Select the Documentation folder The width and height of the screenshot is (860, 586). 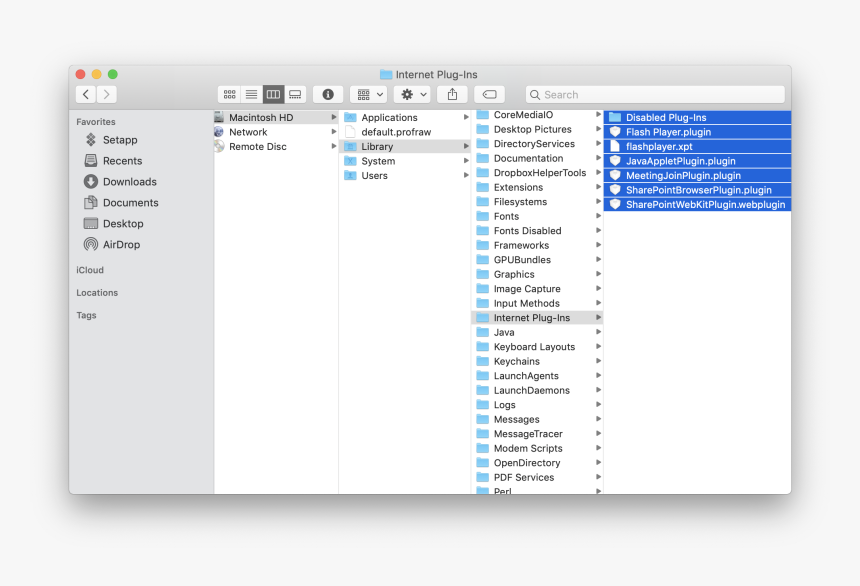[538, 158]
